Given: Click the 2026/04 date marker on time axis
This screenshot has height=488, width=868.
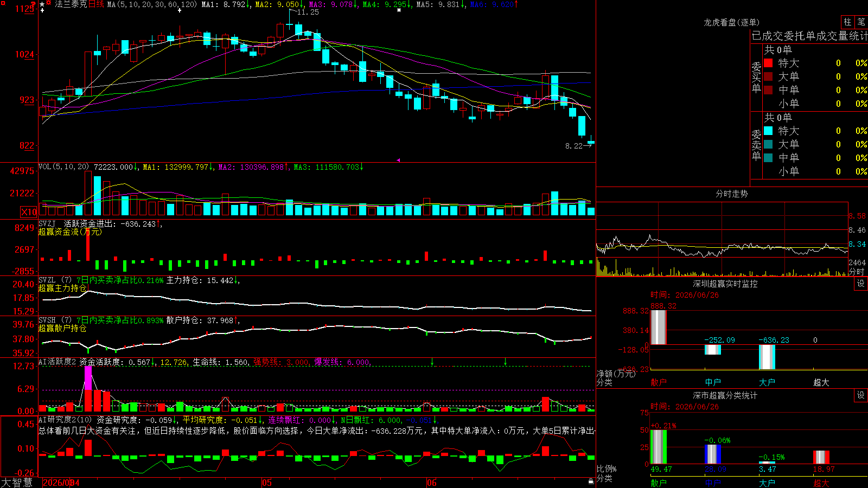Looking at the screenshot, I should [x=61, y=483].
